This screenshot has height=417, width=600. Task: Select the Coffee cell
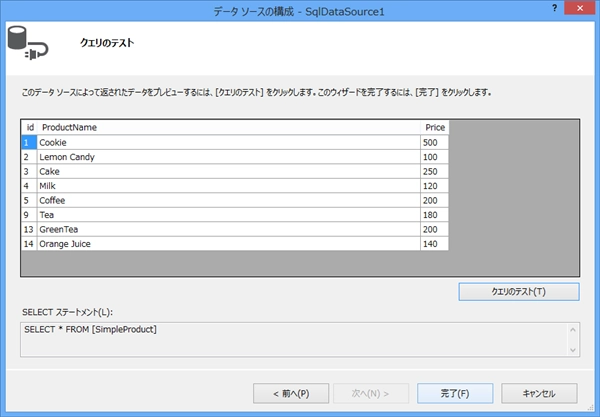[x=229, y=200]
